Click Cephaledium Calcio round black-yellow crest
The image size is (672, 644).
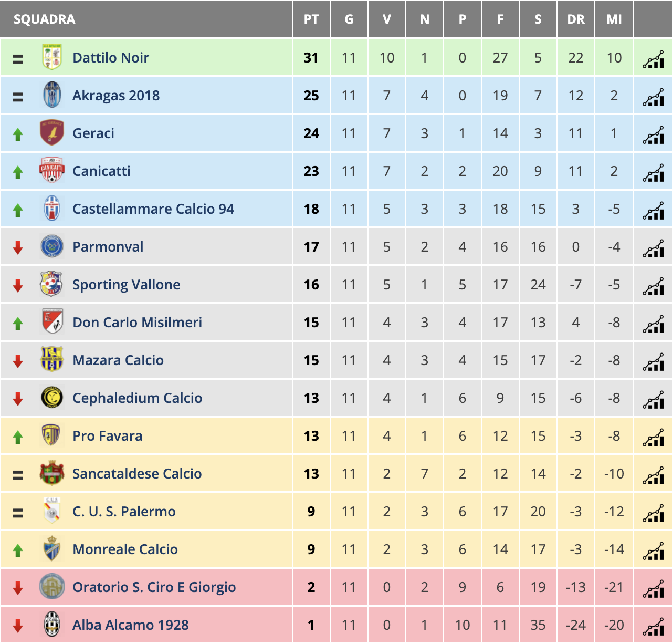(52, 398)
